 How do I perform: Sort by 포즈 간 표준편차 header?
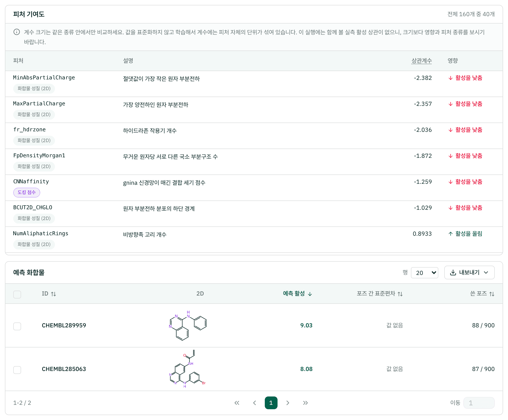click(x=380, y=294)
